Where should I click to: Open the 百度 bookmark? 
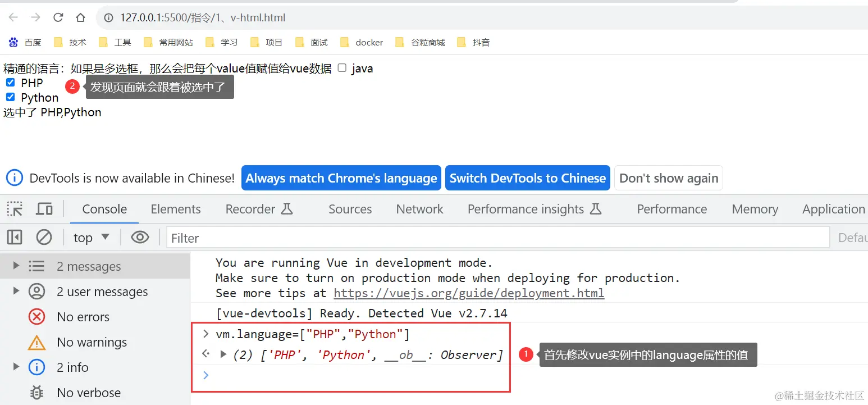(x=25, y=42)
